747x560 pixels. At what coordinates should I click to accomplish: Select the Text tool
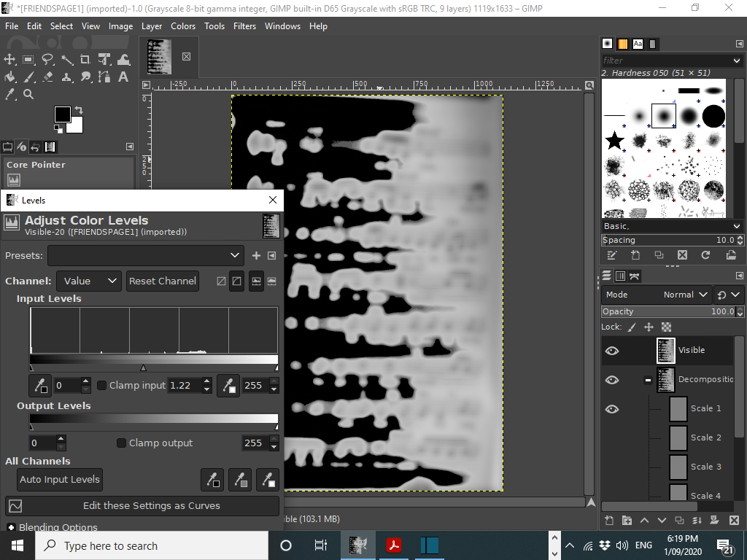point(123,77)
